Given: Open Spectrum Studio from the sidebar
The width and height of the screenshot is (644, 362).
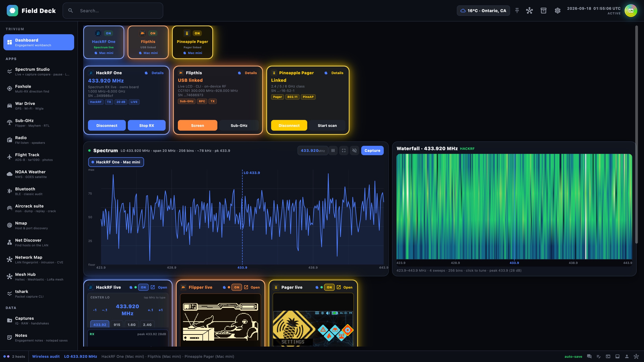Looking at the screenshot, I should pyautogui.click(x=39, y=71).
